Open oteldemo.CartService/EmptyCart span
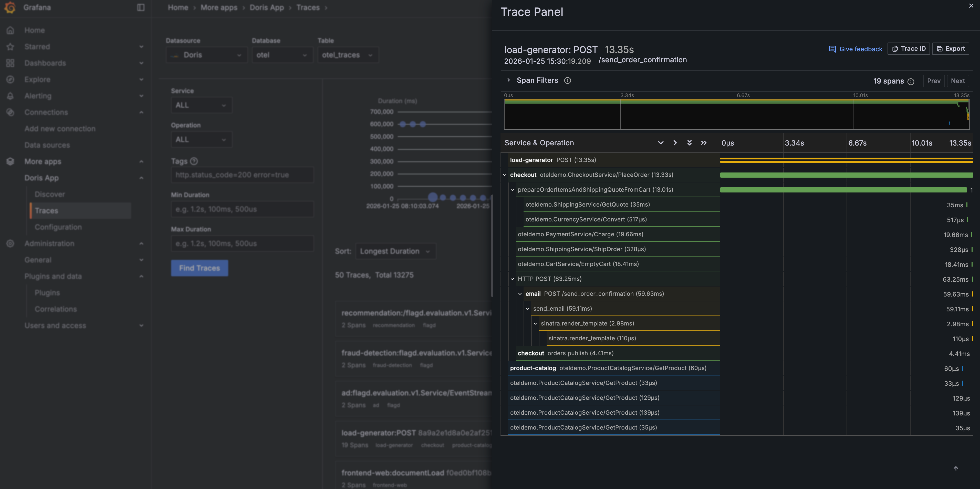This screenshot has width=980, height=489. click(x=618, y=264)
